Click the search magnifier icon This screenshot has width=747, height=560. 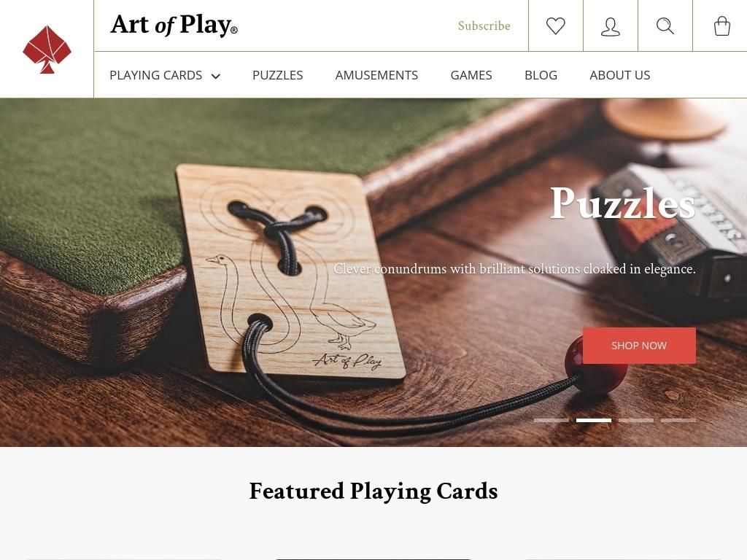[x=665, y=26]
